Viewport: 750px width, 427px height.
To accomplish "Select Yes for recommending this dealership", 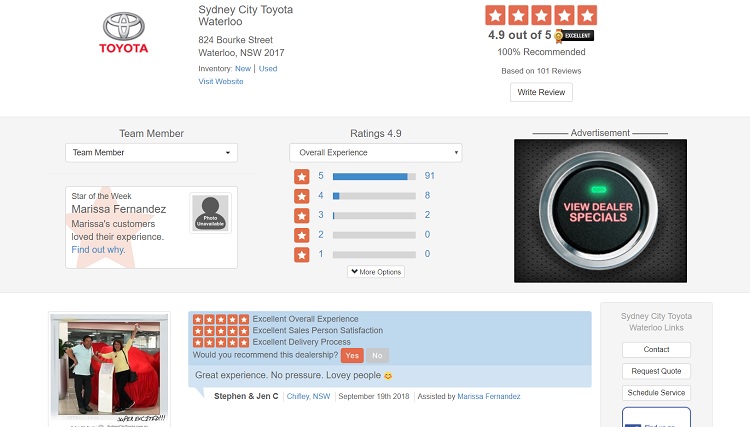I will pyautogui.click(x=352, y=355).
